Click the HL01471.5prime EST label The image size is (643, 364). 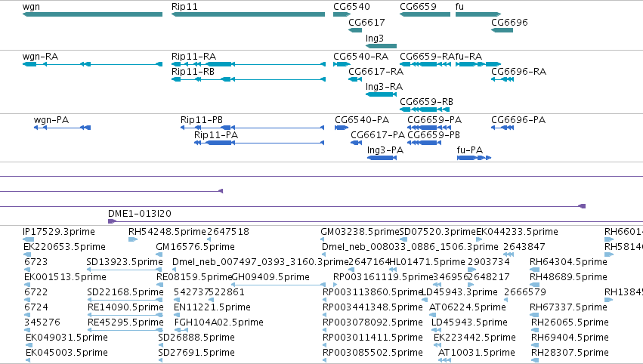point(428,262)
